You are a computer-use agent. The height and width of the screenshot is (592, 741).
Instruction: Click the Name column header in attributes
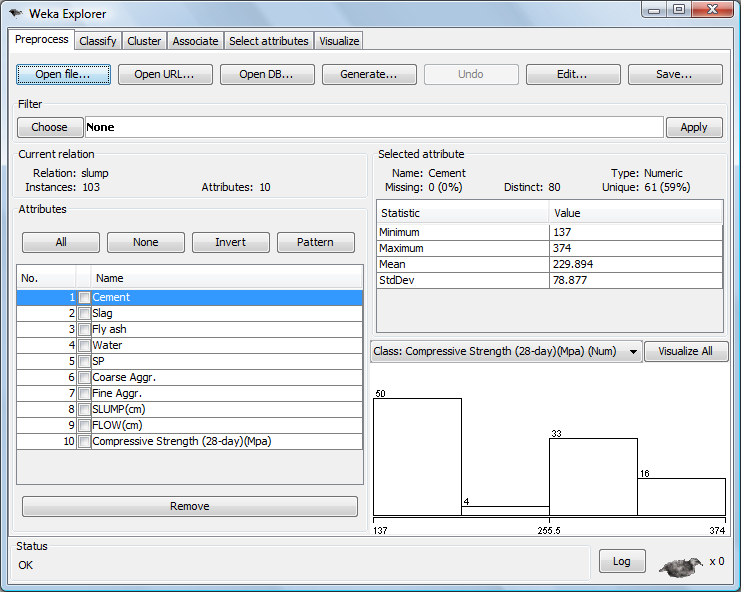(x=227, y=279)
